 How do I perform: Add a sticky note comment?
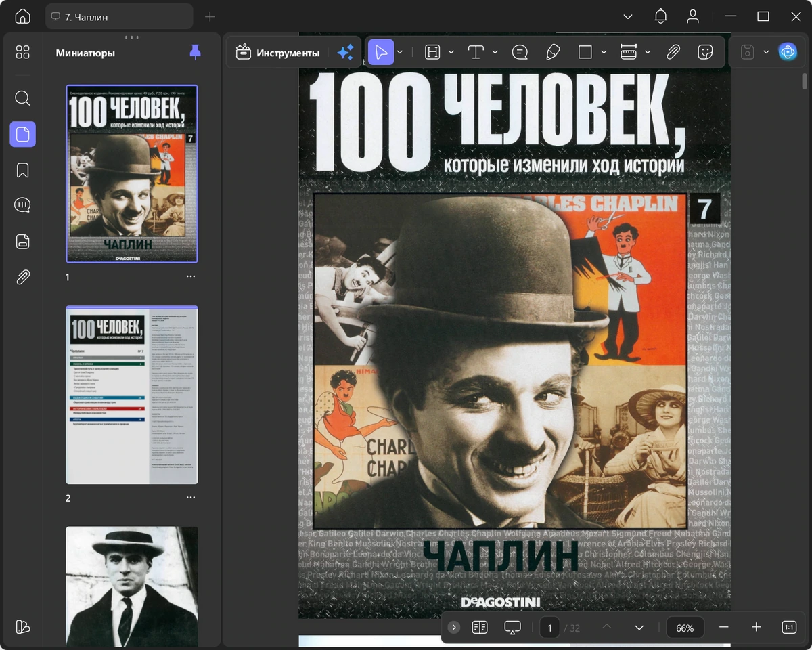[x=520, y=52]
